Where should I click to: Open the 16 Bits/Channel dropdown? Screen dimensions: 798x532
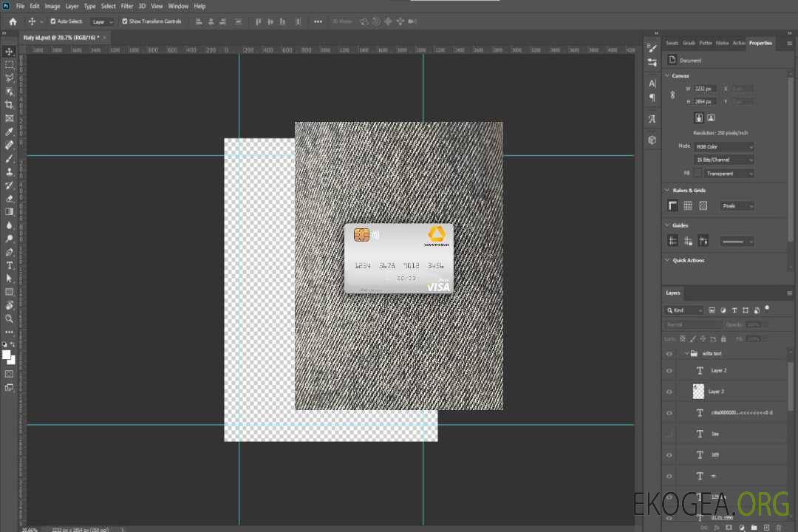click(x=724, y=160)
